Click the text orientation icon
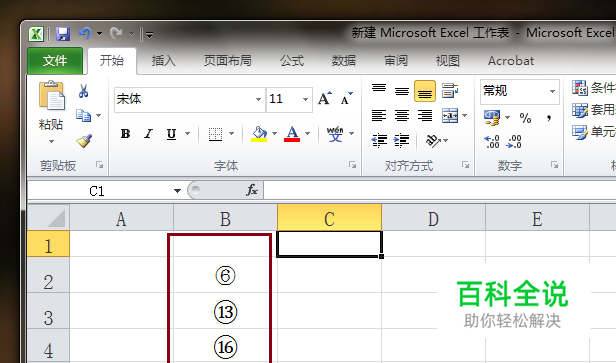 point(433,140)
